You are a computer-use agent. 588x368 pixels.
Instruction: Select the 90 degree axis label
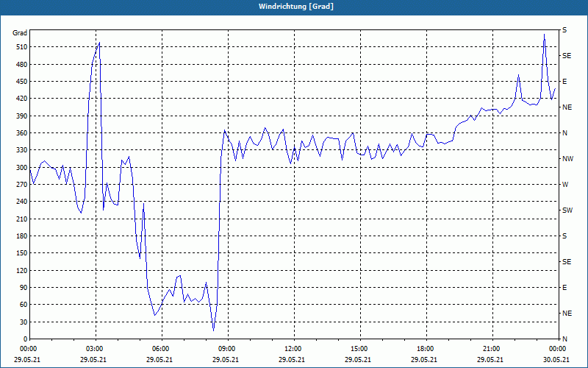pos(24,288)
